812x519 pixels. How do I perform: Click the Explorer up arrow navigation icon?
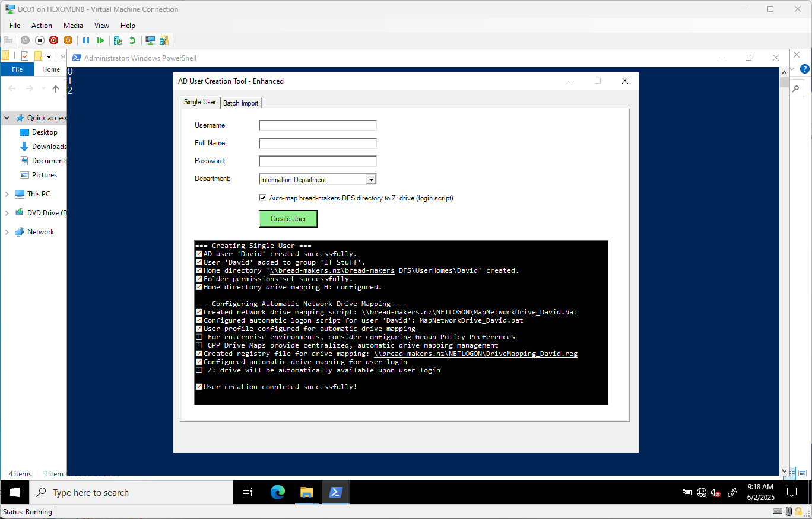56,89
